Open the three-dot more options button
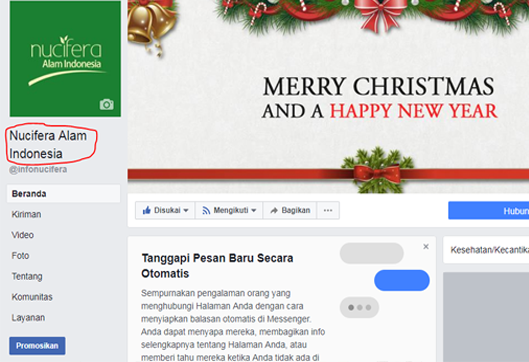The width and height of the screenshot is (529, 362). (328, 211)
